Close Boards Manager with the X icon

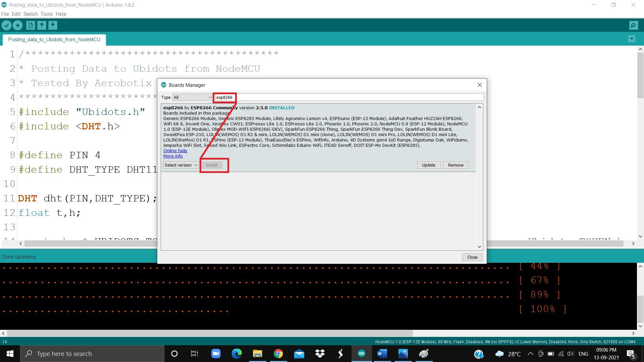pyautogui.click(x=479, y=85)
